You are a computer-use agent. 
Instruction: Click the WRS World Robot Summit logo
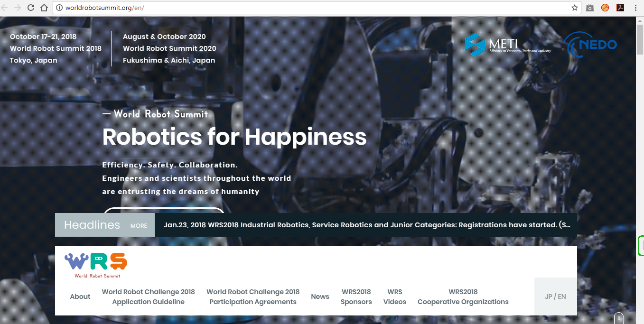click(x=96, y=265)
